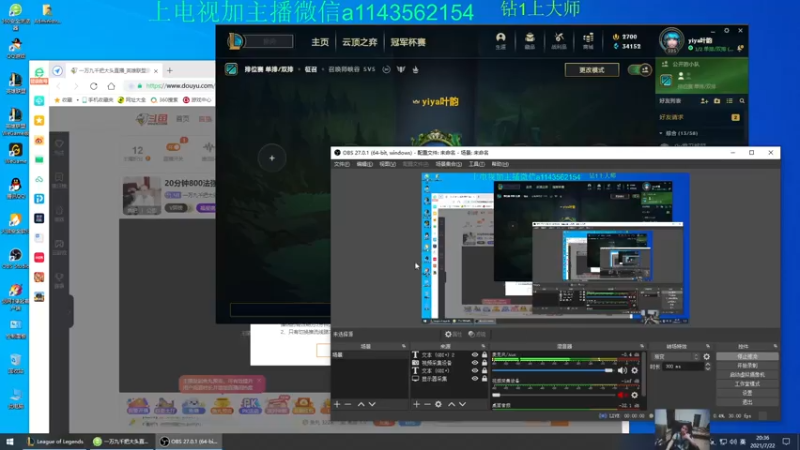Image resolution: width=800 pixels, height=450 pixels.
Task: Adjust 视频采集设备 volume slider in mixer
Action: pos(553,395)
